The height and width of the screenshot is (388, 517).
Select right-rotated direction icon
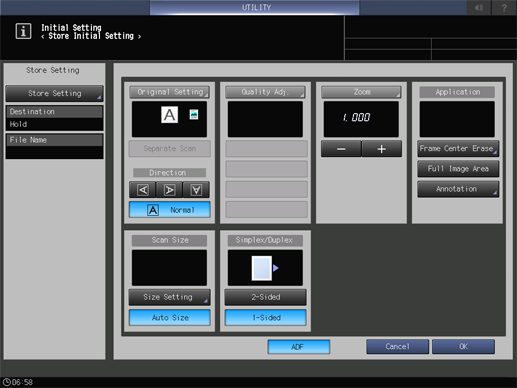point(169,190)
